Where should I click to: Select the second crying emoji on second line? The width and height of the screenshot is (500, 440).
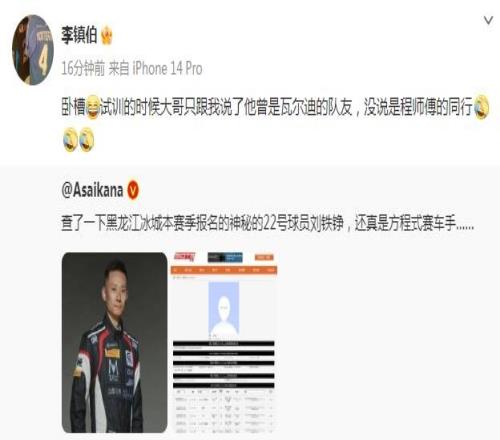[x=87, y=140]
